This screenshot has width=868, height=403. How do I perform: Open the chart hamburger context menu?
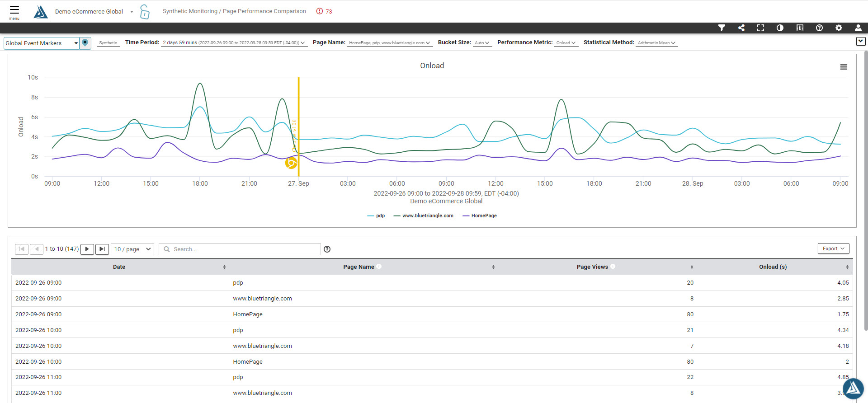(844, 67)
